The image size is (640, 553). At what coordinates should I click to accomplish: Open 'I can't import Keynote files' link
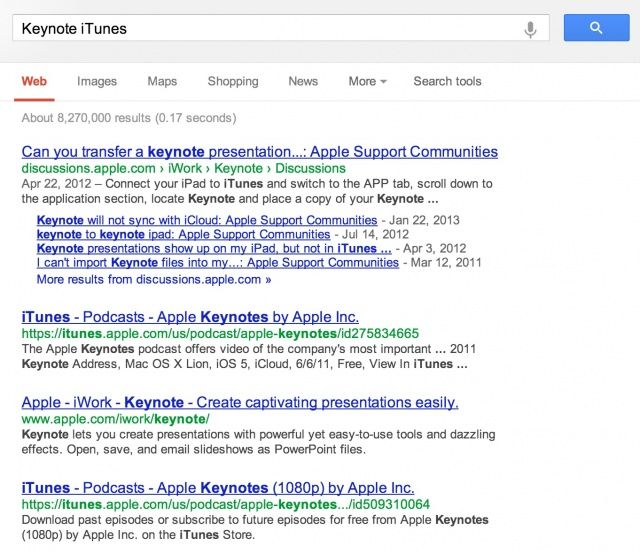click(218, 262)
